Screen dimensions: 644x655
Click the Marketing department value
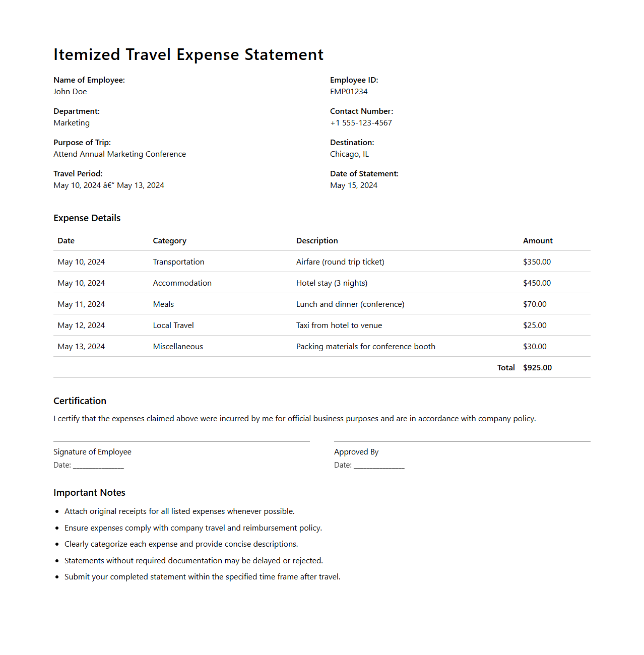click(72, 123)
